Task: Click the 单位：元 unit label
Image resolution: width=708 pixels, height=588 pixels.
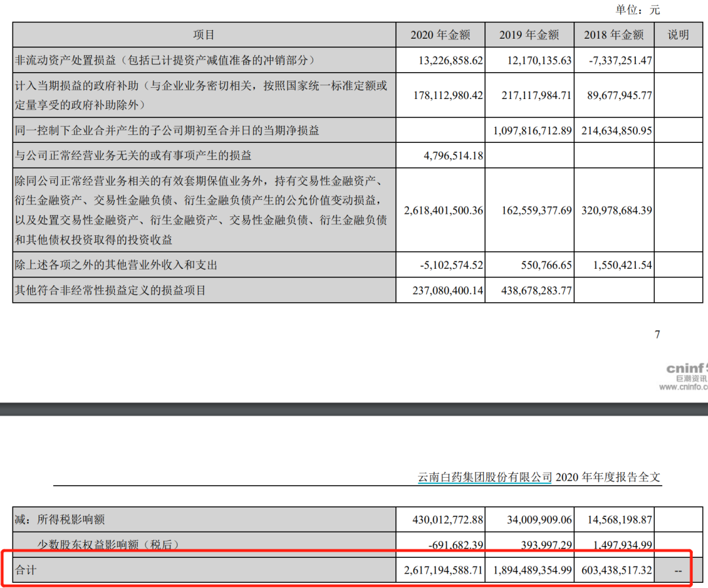Action: [638, 10]
